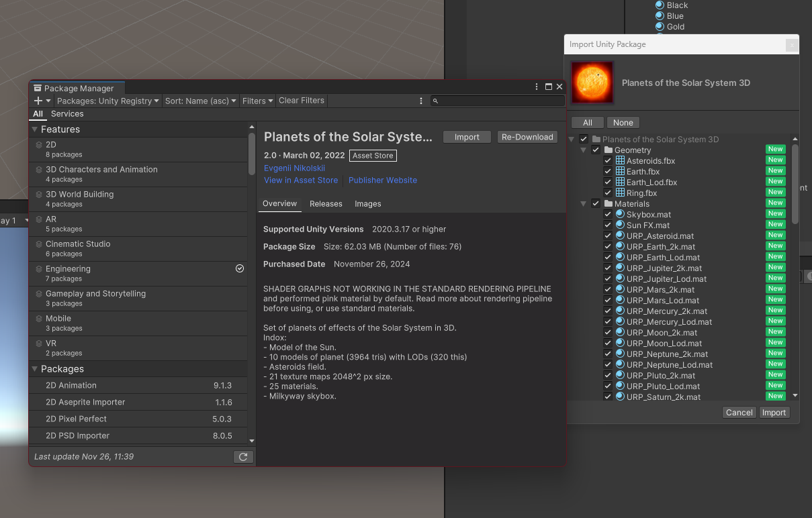The width and height of the screenshot is (812, 518).
Task: Uncheck Asteroids.fbx in import list
Action: coord(608,160)
